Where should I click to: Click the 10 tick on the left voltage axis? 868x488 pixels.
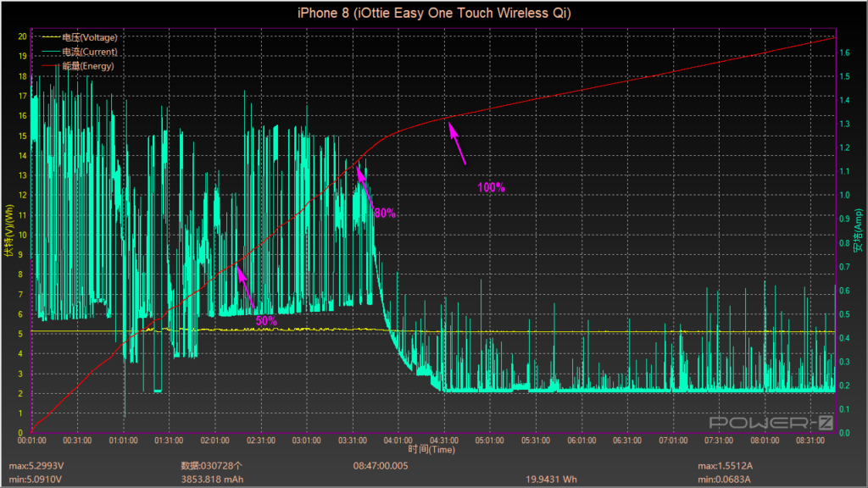tap(22, 235)
